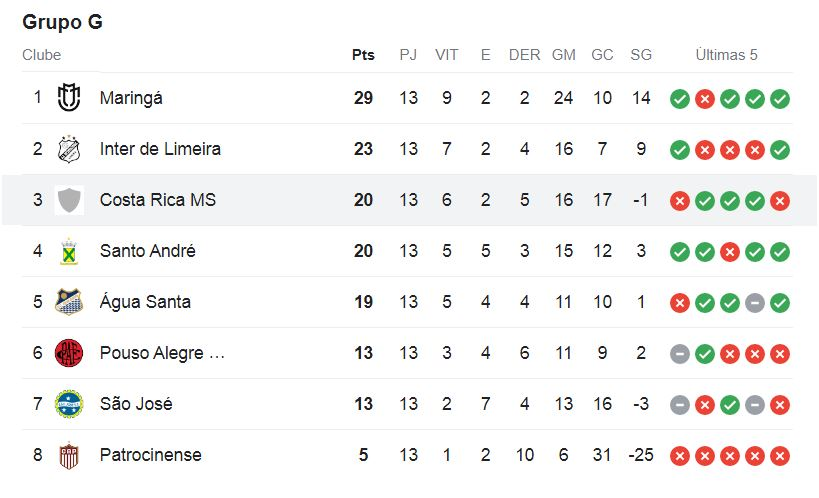The image size is (819, 498).
Task: Click the Patrocinense striped crest icon
Action: [69, 455]
